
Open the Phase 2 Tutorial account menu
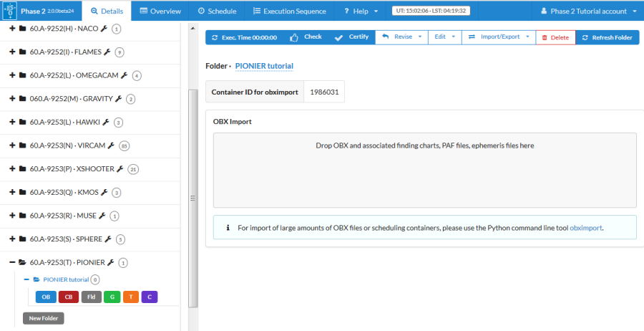coord(587,11)
